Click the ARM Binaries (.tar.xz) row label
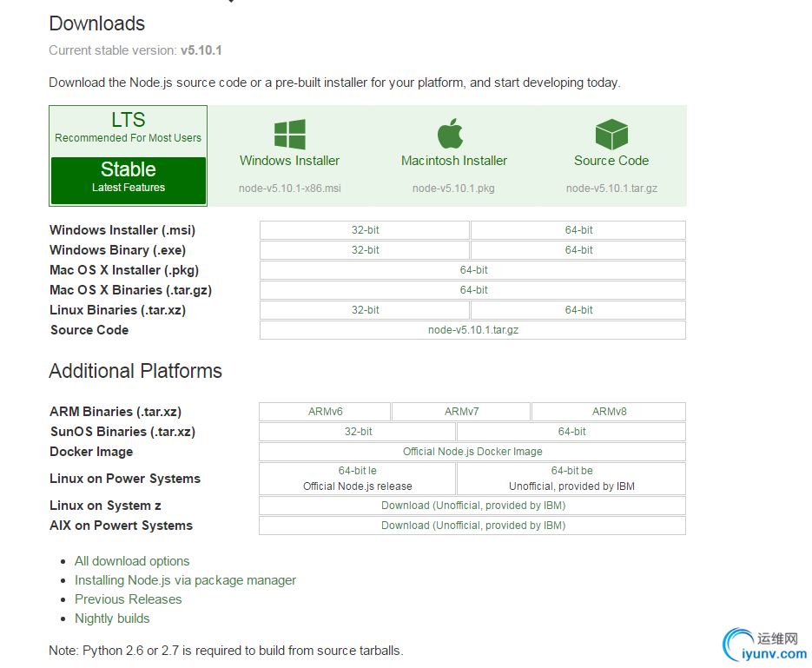The height and width of the screenshot is (668, 812). coord(116,413)
